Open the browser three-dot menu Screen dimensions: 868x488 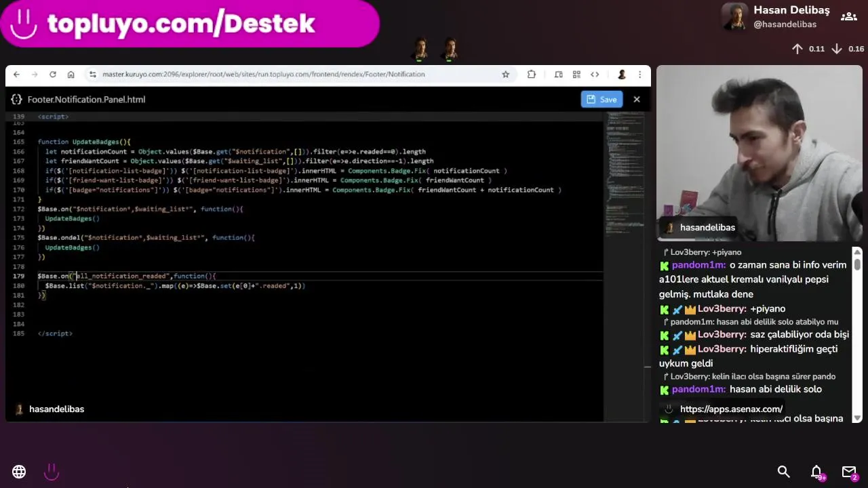[639, 75]
